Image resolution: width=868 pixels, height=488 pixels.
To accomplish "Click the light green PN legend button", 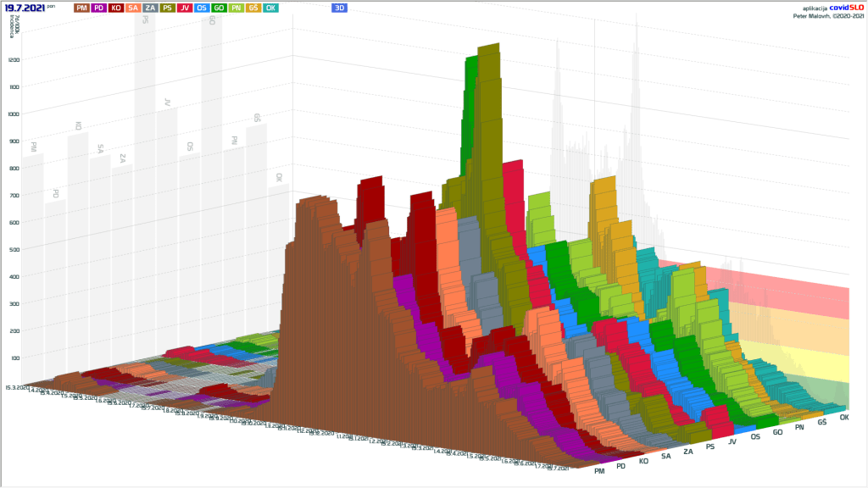I will tap(236, 8).
